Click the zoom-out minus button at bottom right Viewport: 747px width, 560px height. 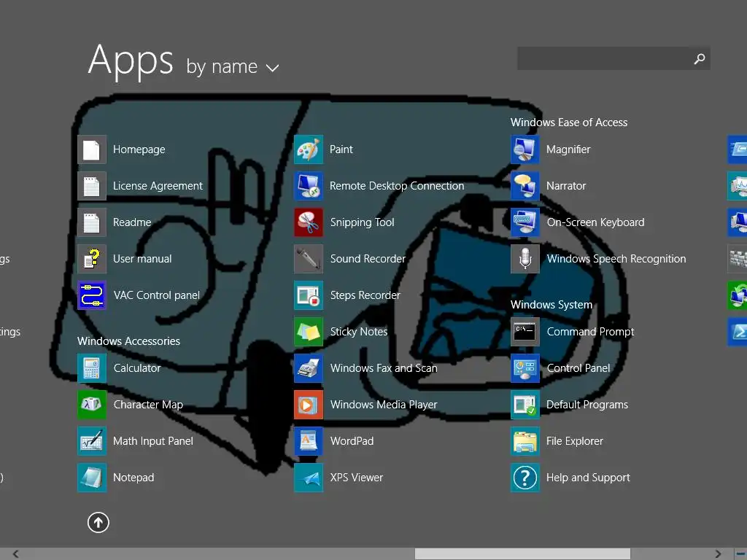coord(740,554)
